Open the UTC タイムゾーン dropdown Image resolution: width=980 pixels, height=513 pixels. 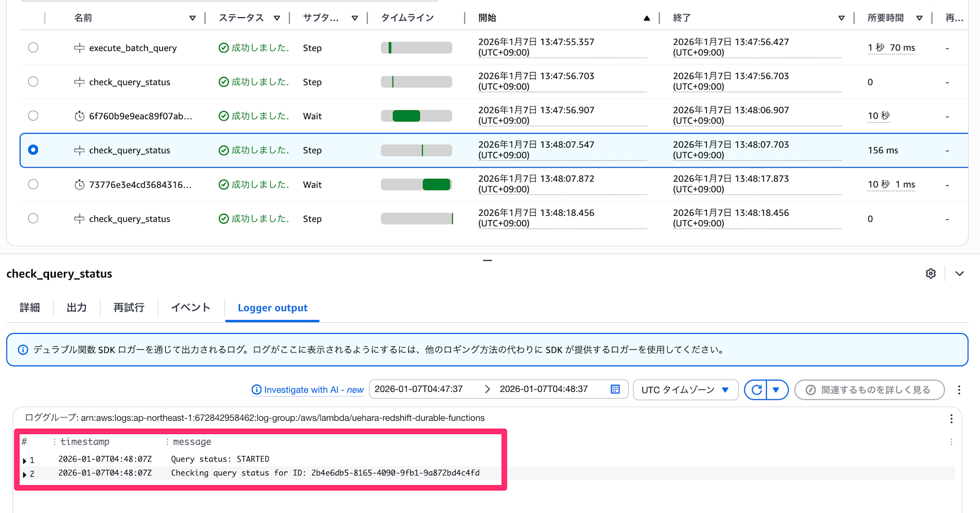point(686,390)
